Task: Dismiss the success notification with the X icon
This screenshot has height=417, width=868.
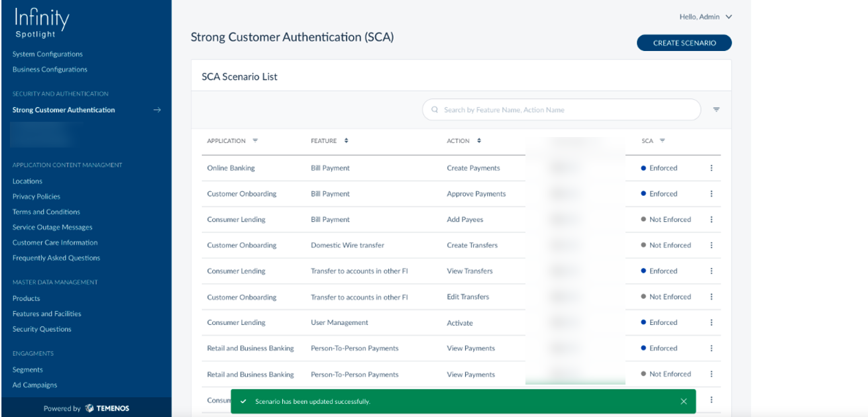Action: click(x=684, y=401)
